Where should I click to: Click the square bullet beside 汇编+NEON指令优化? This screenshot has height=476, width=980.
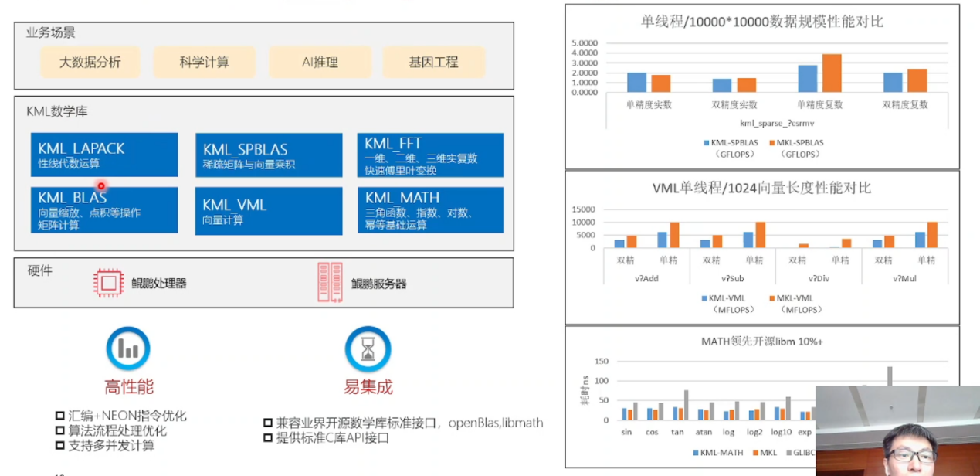point(60,416)
